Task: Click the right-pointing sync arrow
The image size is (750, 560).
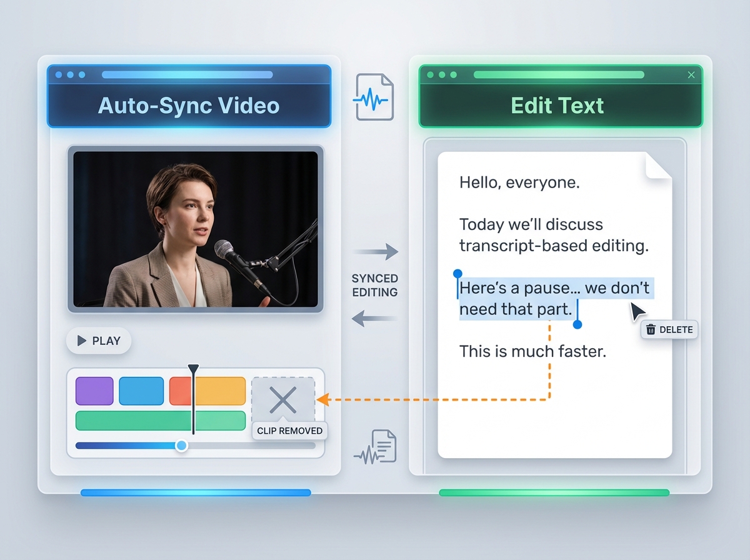Action: (375, 252)
